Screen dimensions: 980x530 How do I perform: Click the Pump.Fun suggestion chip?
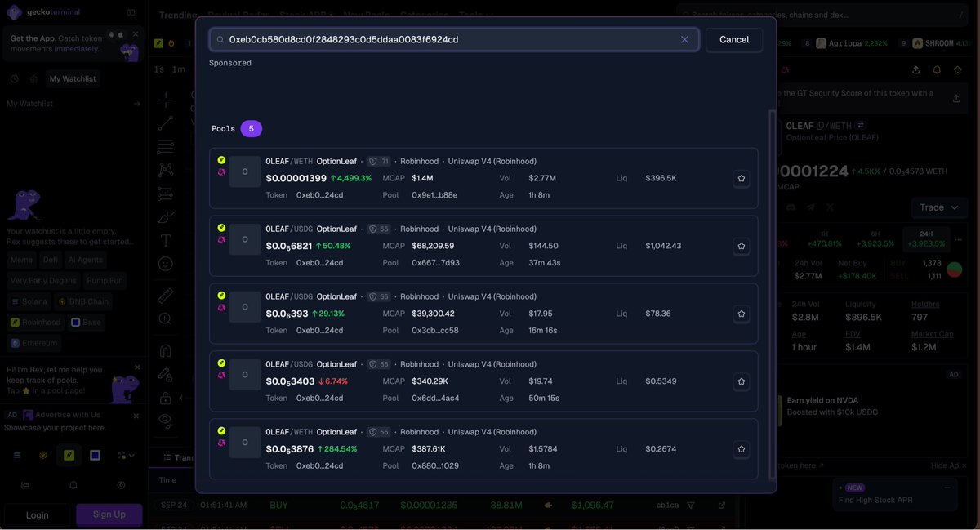pos(105,280)
